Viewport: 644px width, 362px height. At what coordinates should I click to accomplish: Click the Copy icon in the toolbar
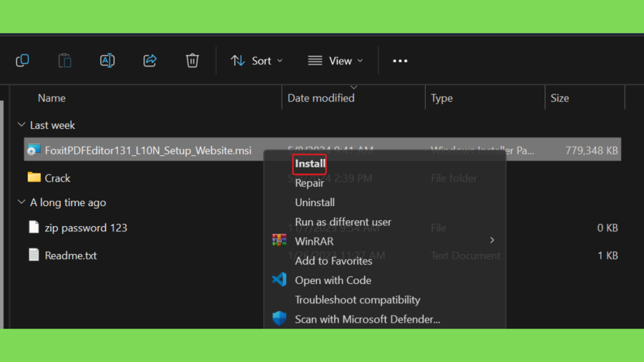coord(22,61)
